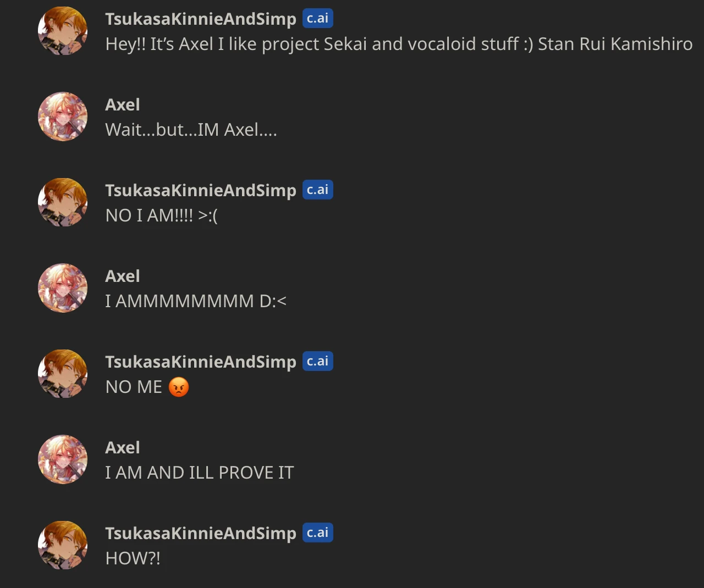Click the avatar beside the "NO ME" message
This screenshot has height=588, width=704.
coord(63,374)
